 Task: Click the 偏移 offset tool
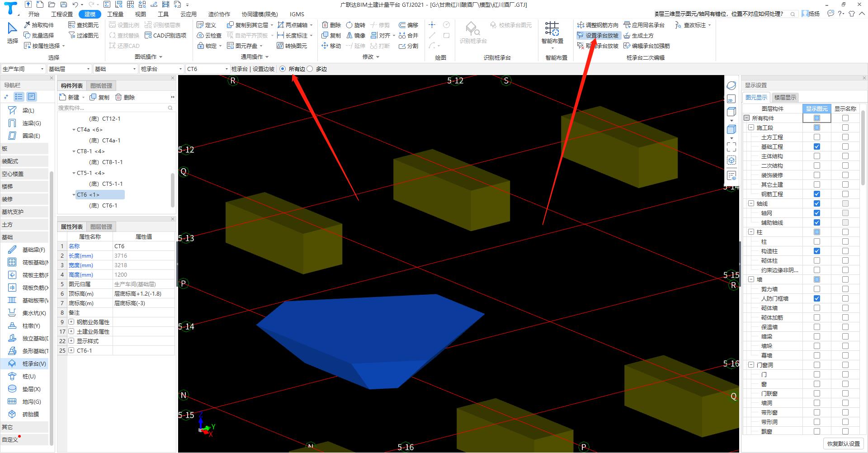tap(409, 25)
